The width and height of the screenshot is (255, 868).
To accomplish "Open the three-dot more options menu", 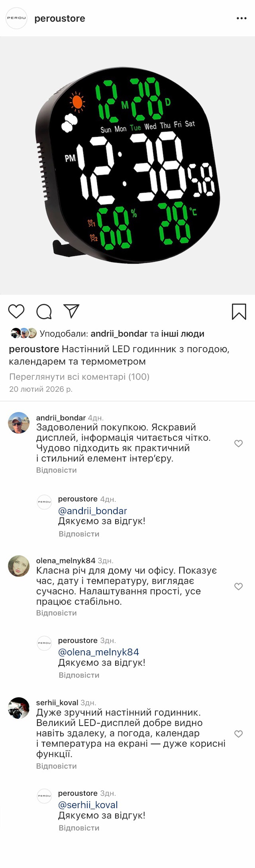I will 241,18.
